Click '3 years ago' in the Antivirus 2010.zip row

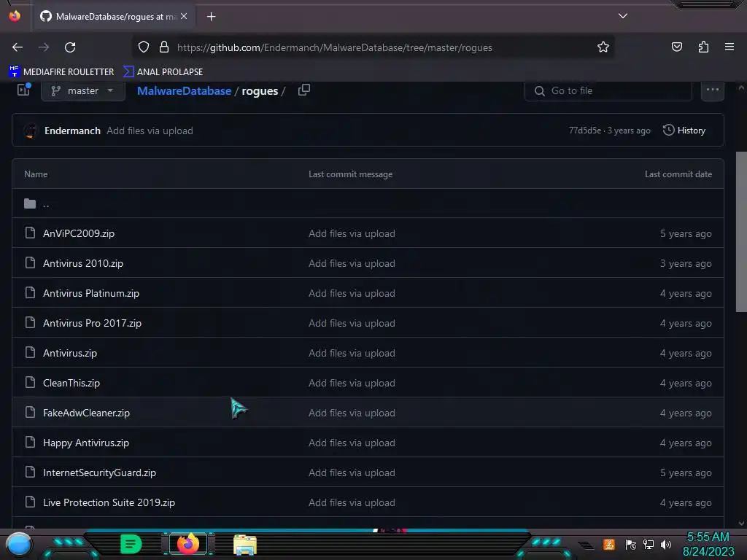(686, 263)
